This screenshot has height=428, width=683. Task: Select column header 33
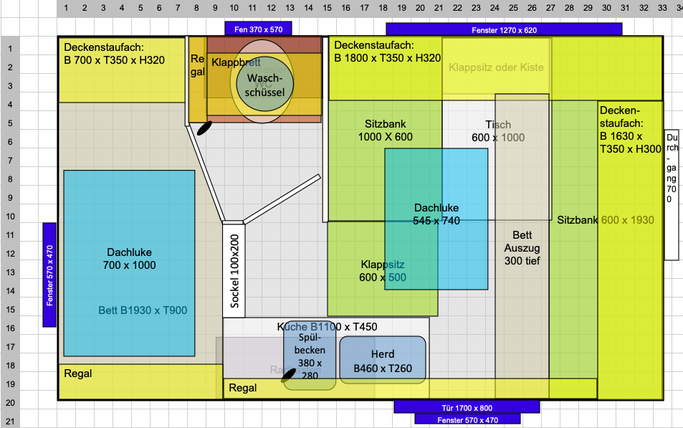point(663,8)
